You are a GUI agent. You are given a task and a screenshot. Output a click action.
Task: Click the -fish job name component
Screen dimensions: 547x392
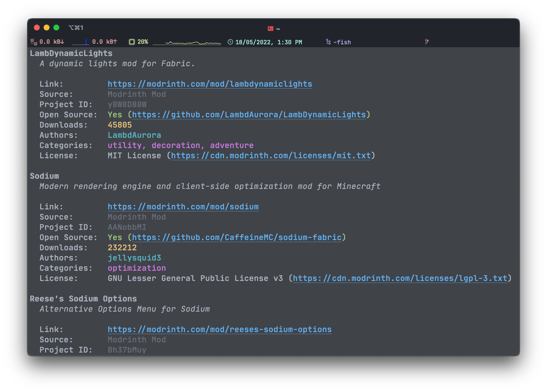pyautogui.click(x=342, y=42)
